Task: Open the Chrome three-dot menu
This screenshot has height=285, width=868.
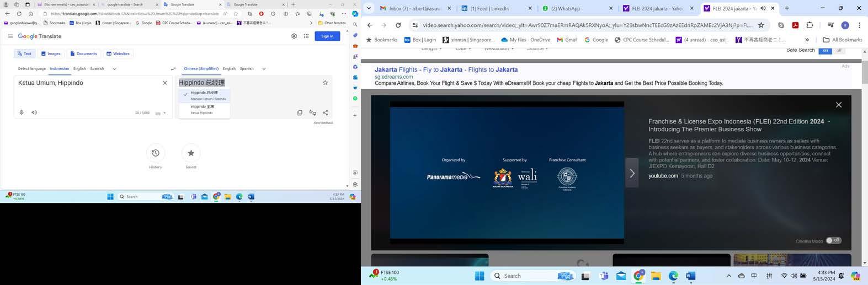Action: pos(859,25)
